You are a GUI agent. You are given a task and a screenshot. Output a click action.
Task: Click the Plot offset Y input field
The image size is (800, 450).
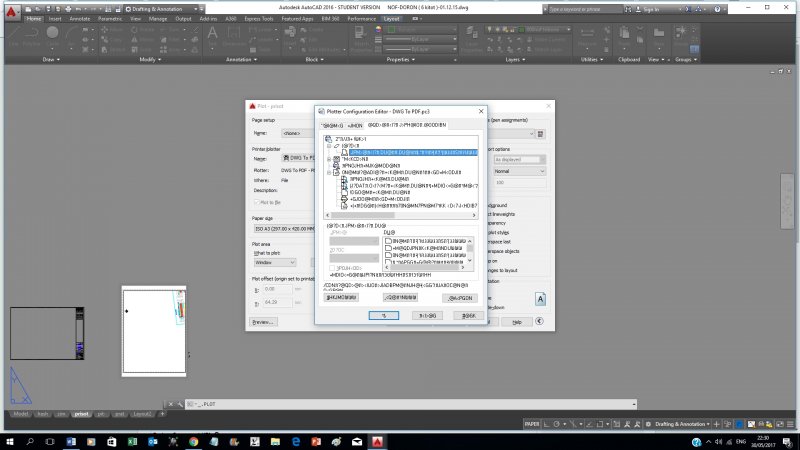tap(278, 303)
